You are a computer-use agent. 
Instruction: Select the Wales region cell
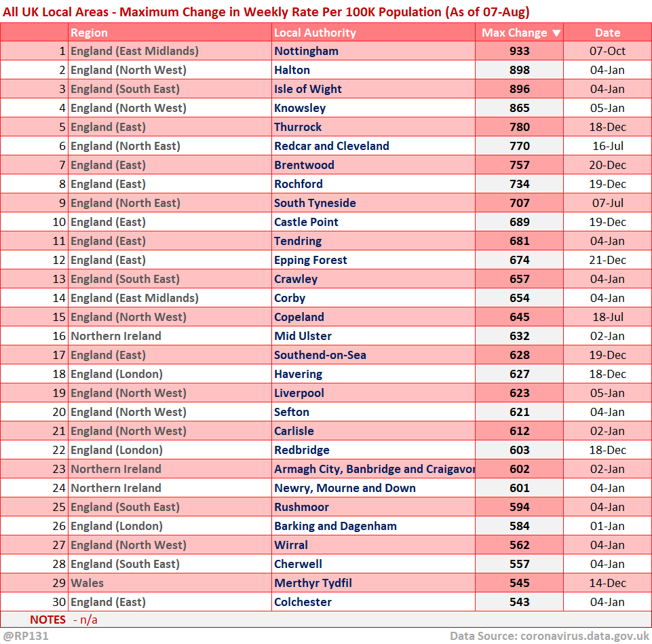click(88, 583)
